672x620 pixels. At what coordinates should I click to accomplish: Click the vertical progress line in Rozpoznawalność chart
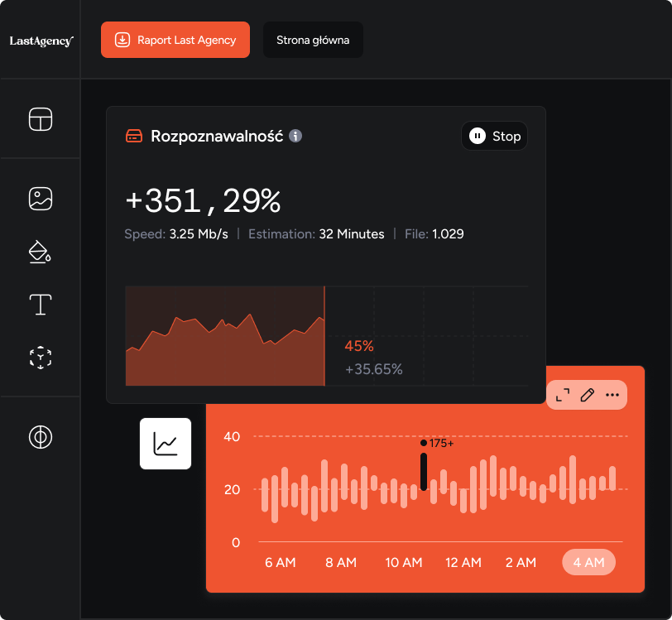(324, 336)
